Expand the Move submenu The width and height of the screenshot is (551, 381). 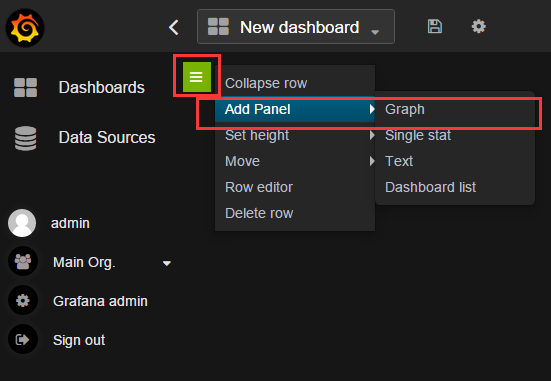(295, 161)
